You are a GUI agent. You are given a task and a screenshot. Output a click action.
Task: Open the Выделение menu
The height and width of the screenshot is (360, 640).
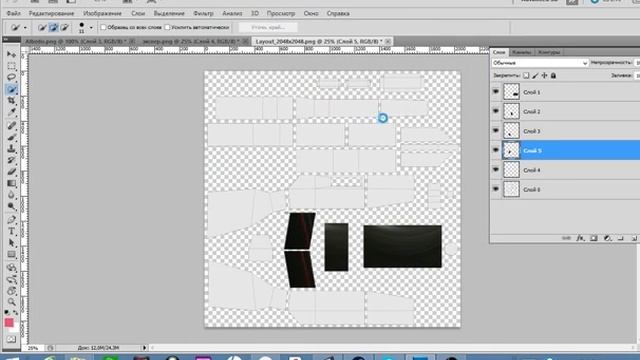click(x=169, y=13)
